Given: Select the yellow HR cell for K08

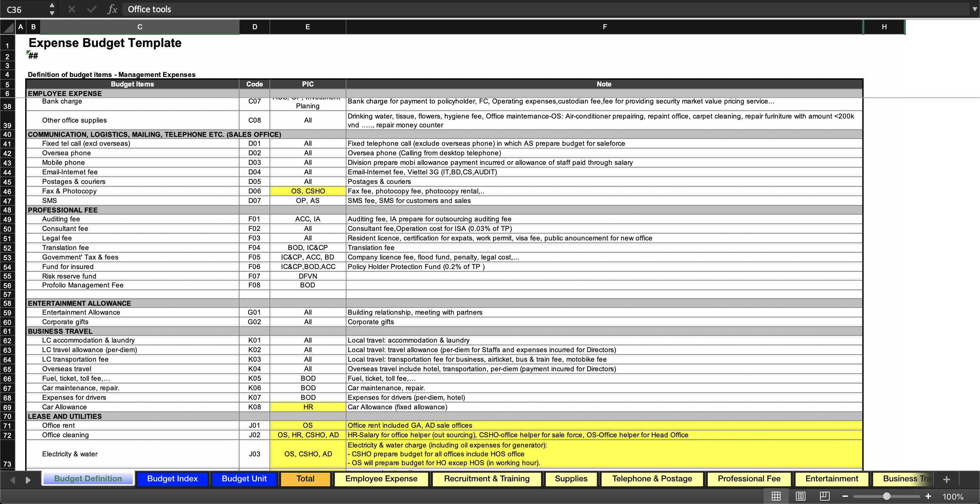Looking at the screenshot, I should click(308, 407).
